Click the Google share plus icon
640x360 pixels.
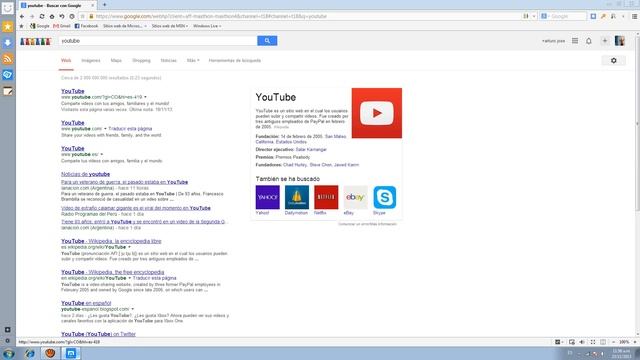604,41
